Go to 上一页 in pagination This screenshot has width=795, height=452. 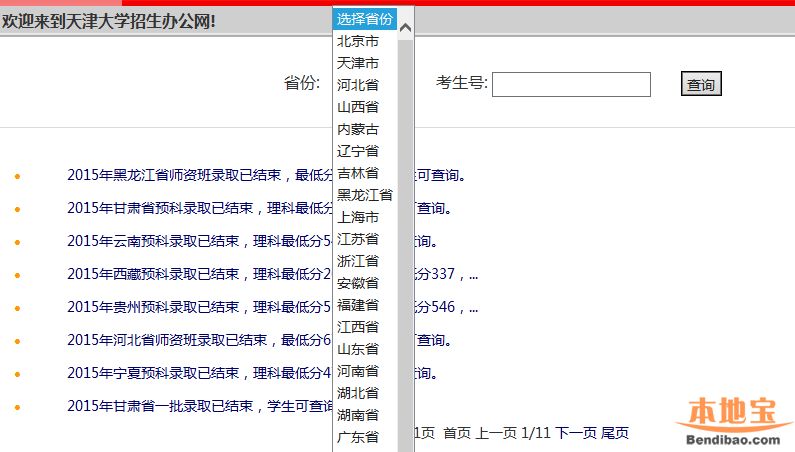coord(496,433)
